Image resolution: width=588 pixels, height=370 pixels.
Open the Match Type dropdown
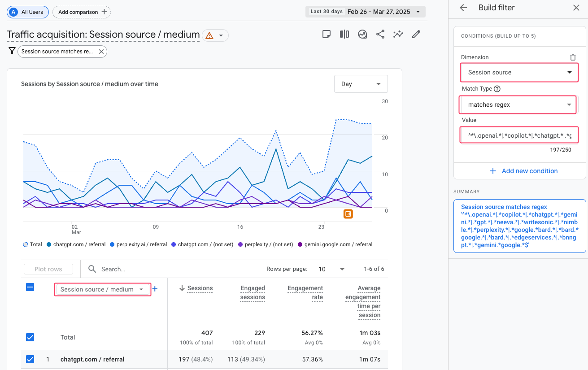pyautogui.click(x=518, y=104)
